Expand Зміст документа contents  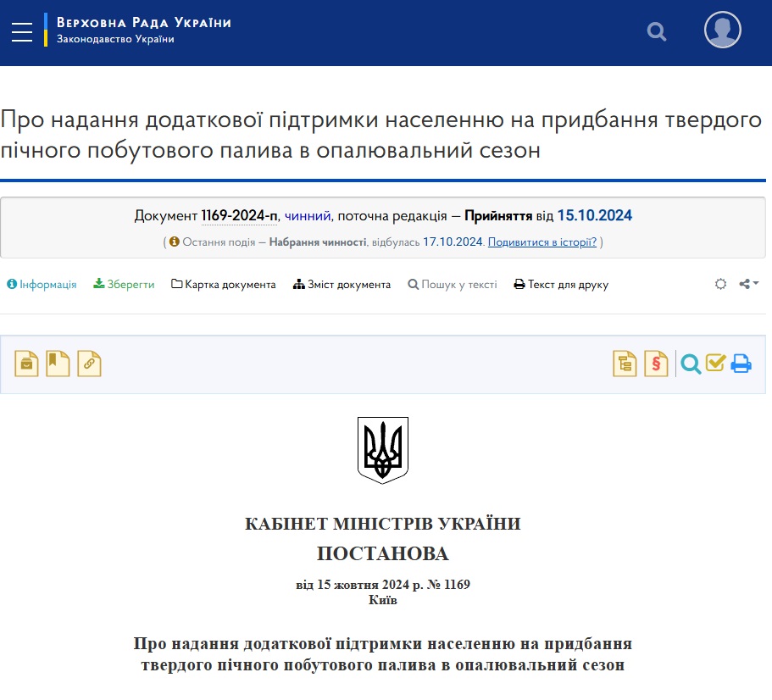pyautogui.click(x=342, y=285)
